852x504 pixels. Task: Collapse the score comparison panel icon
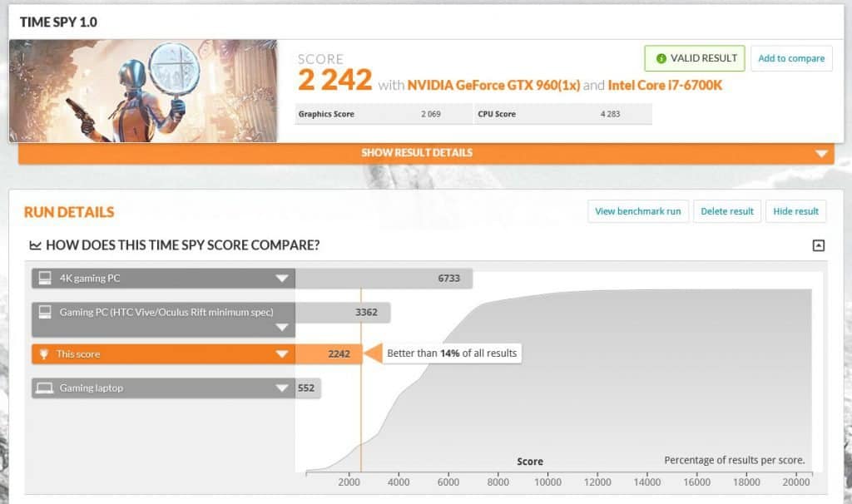tap(819, 246)
